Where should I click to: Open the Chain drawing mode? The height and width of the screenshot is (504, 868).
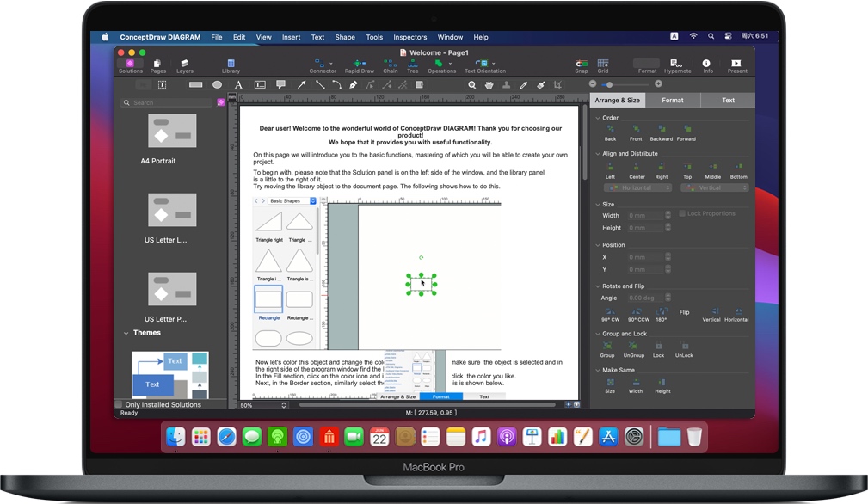[x=390, y=63]
